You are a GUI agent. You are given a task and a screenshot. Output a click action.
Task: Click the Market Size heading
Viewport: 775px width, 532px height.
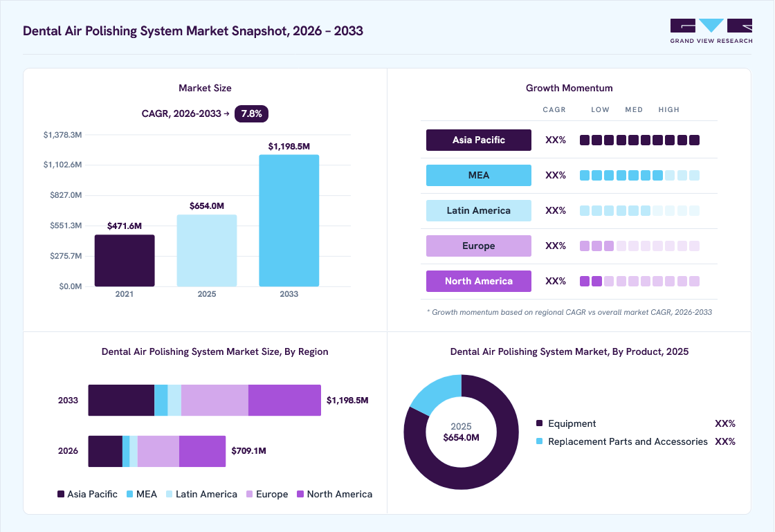point(205,88)
